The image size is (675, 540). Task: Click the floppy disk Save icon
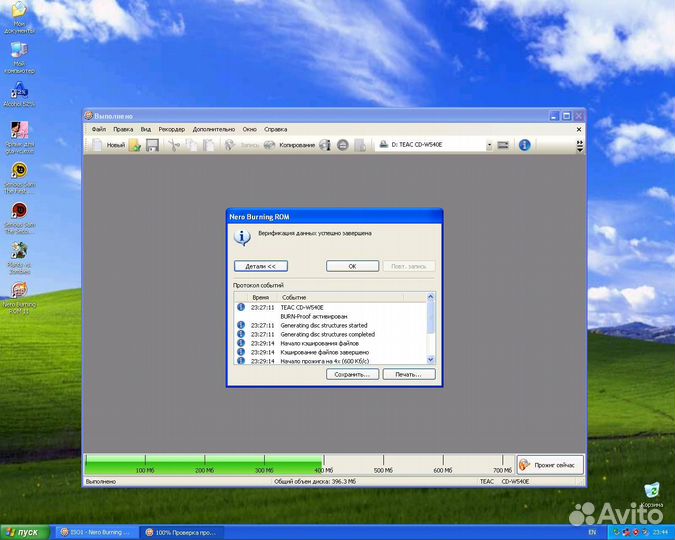[152, 145]
